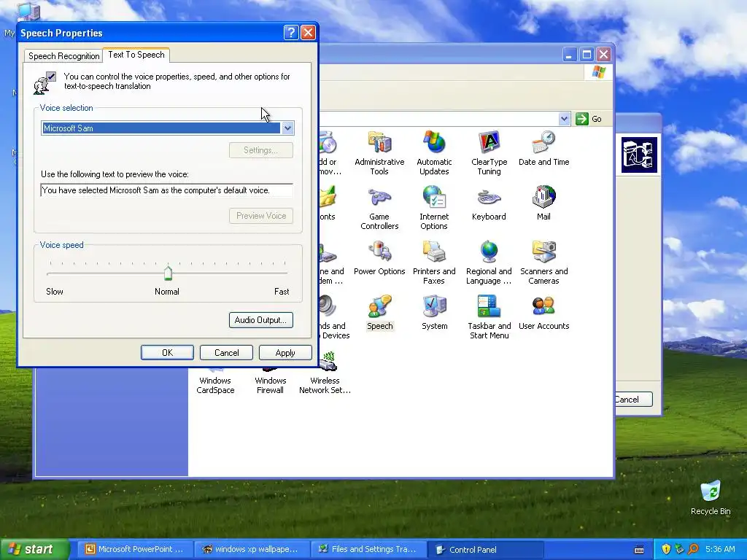747x560 pixels.
Task: Click the magnifier icon in system tray
Action: click(693, 549)
